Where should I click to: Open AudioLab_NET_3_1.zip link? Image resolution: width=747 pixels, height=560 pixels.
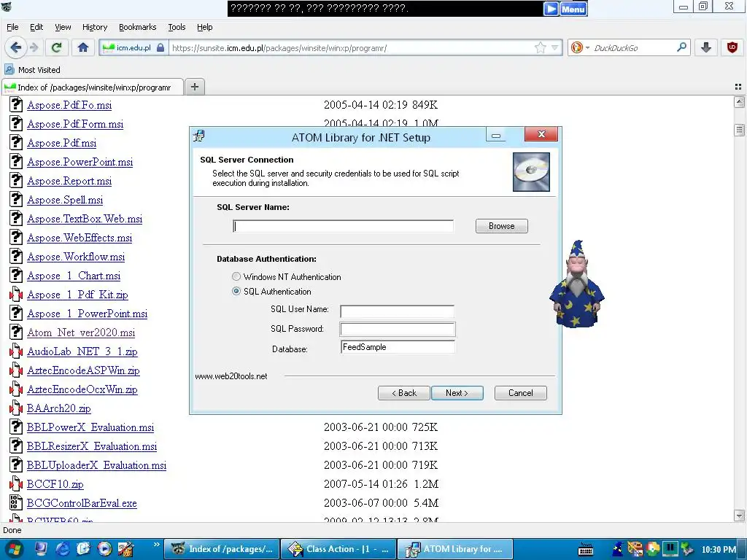[82, 351]
